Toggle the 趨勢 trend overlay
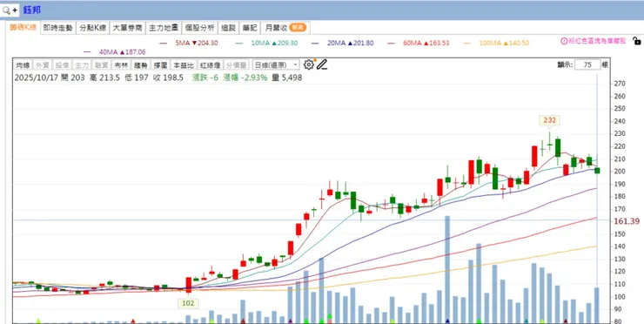The width and height of the screenshot is (644, 324). click(x=140, y=65)
